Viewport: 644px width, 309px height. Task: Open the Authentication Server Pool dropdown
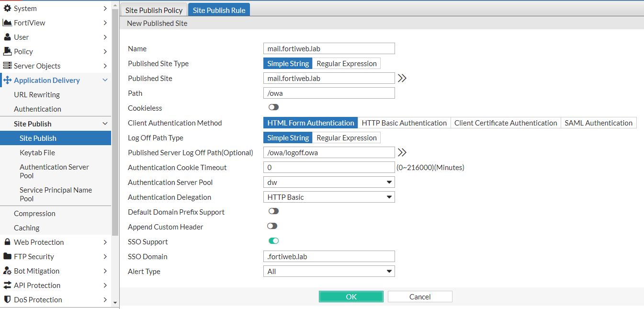[x=329, y=182]
